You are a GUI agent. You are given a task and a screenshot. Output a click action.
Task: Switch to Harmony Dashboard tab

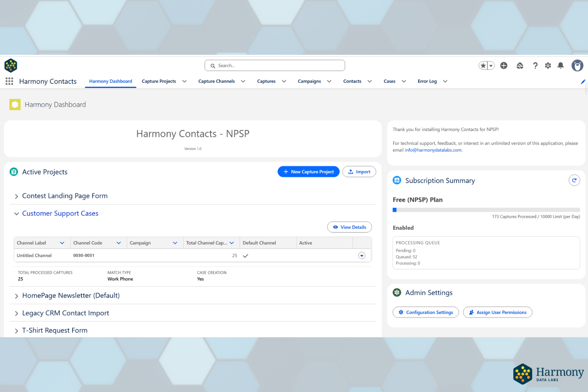pyautogui.click(x=111, y=81)
